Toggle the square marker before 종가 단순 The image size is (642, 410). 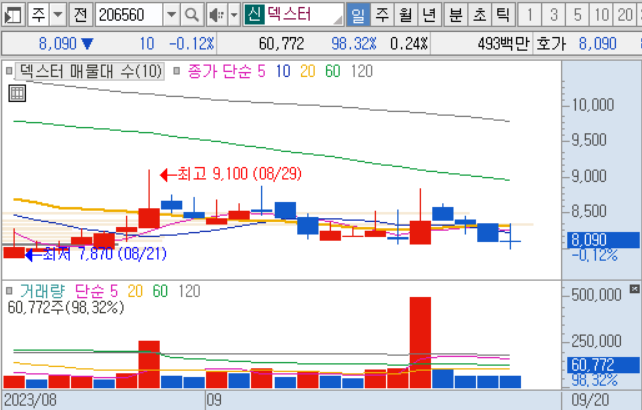pyautogui.click(x=176, y=71)
